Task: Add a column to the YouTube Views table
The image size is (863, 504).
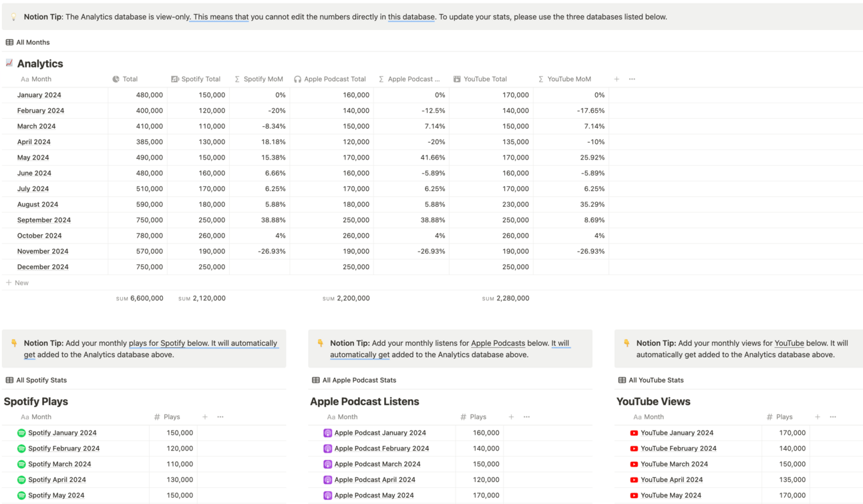Action: coord(818,417)
